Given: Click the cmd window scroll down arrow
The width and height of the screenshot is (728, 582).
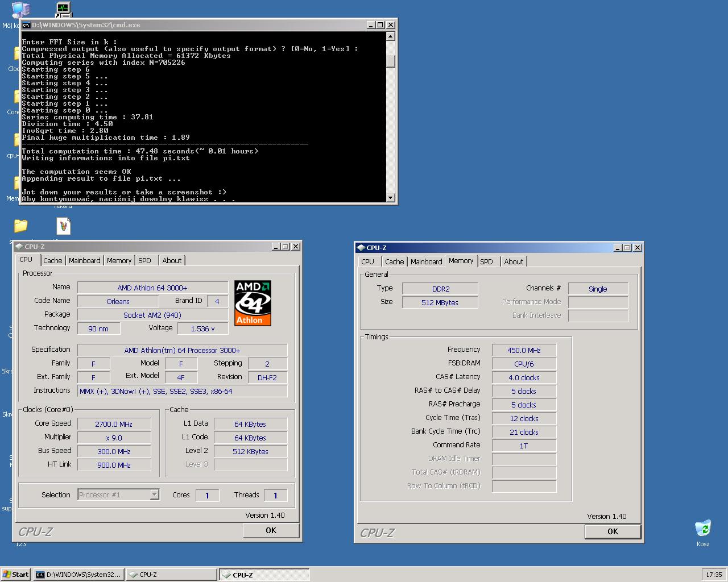Looking at the screenshot, I should (390, 198).
